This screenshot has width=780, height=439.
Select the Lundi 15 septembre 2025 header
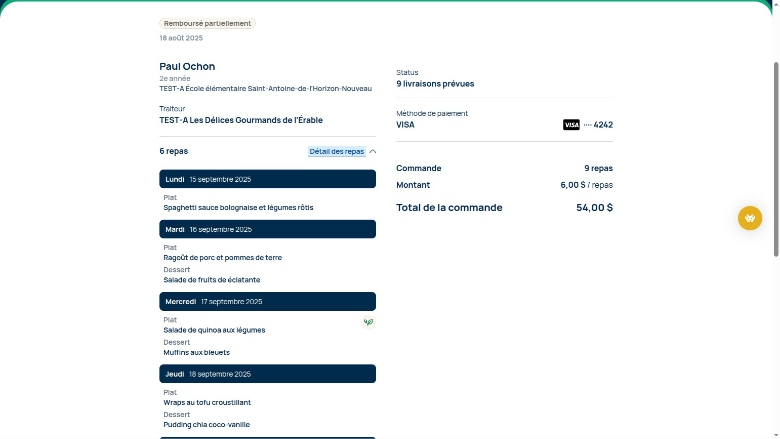(x=267, y=179)
